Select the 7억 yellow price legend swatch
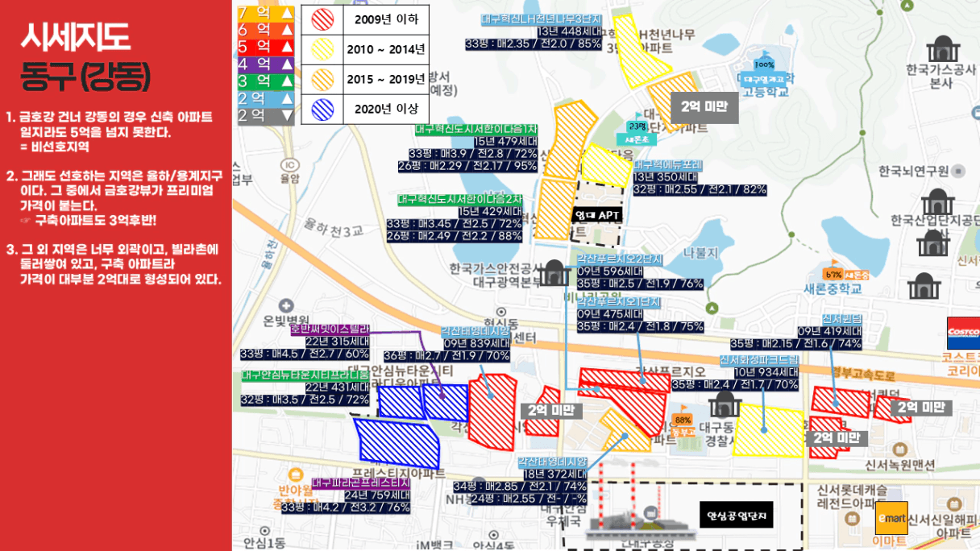 tap(267, 13)
